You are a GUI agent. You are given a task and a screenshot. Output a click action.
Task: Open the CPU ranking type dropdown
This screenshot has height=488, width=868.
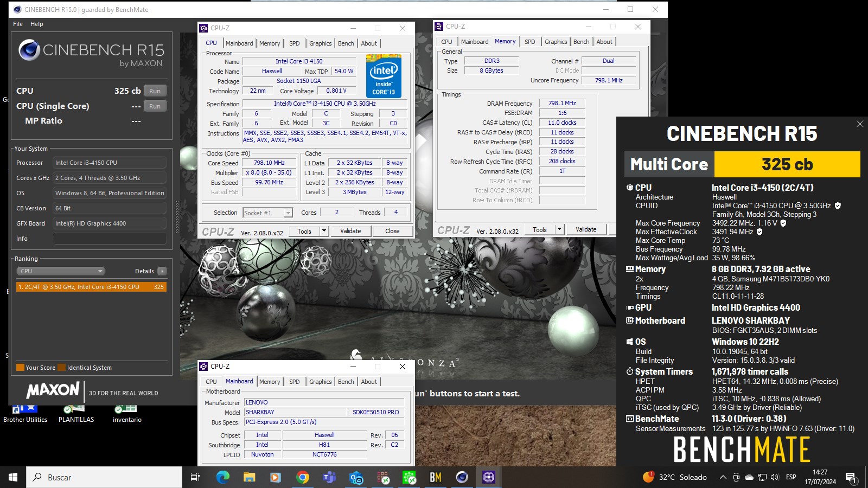pyautogui.click(x=61, y=271)
